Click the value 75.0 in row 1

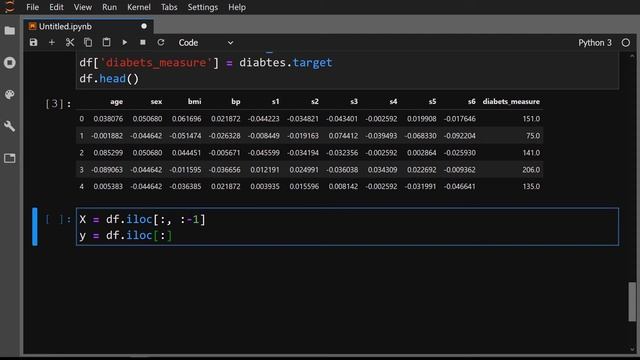(533, 136)
